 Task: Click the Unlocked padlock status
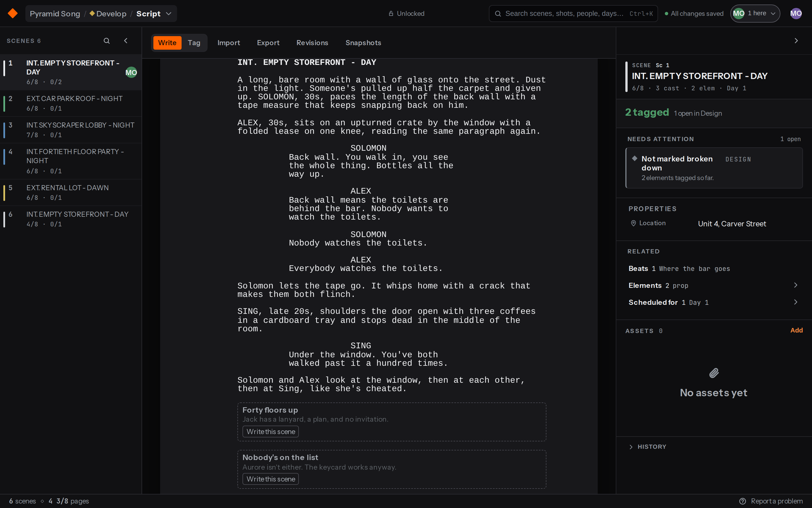pyautogui.click(x=406, y=14)
